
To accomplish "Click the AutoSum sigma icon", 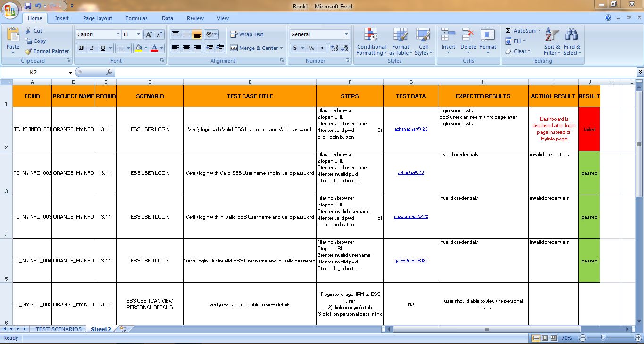I will 509,31.
